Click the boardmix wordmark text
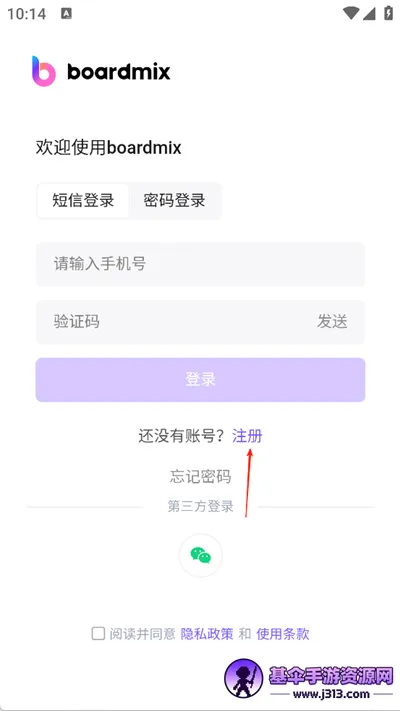Image resolution: width=400 pixels, height=711 pixels. tap(119, 72)
